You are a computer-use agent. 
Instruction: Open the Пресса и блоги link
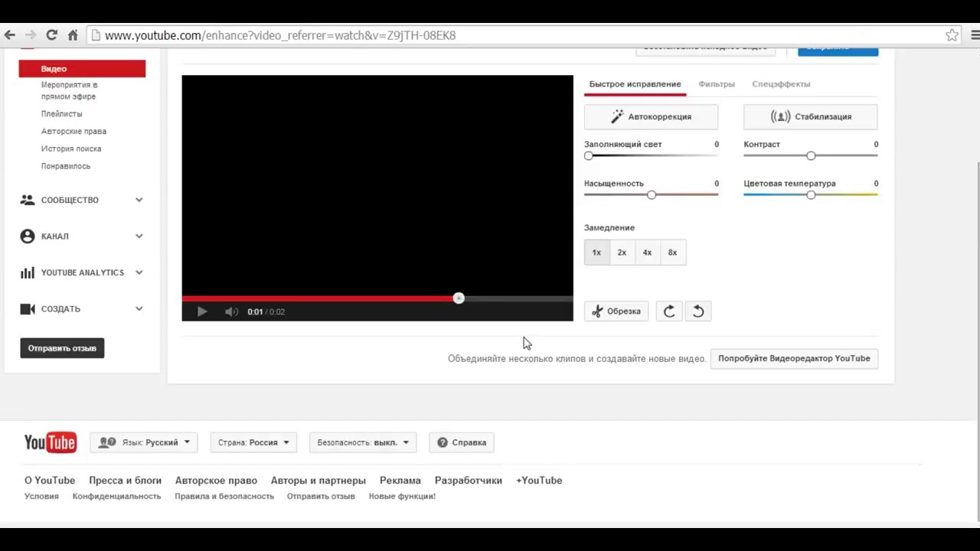click(x=125, y=481)
